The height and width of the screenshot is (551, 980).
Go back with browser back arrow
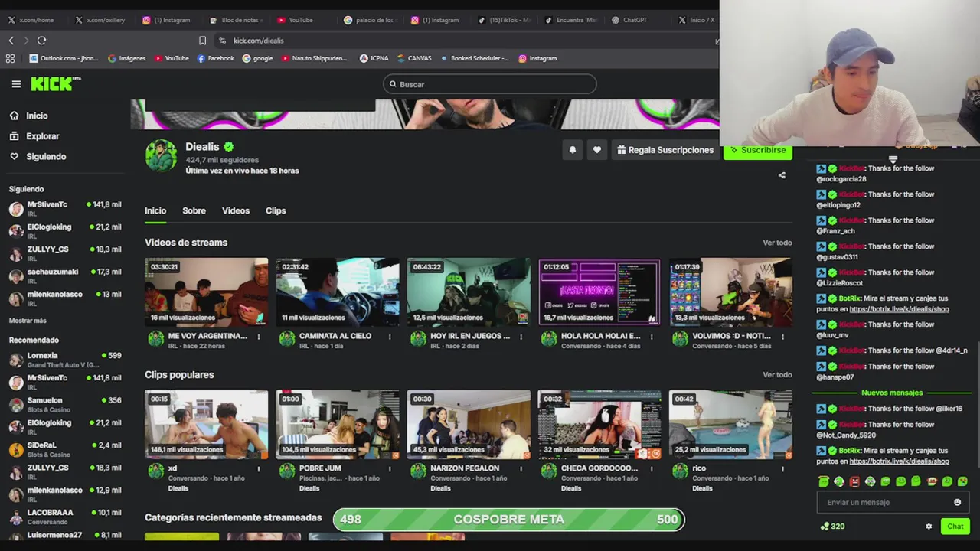(11, 41)
